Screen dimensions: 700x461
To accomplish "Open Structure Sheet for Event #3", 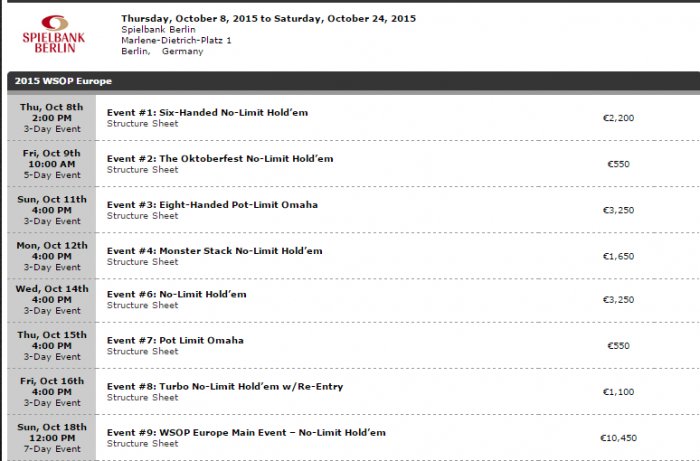I will [142, 216].
